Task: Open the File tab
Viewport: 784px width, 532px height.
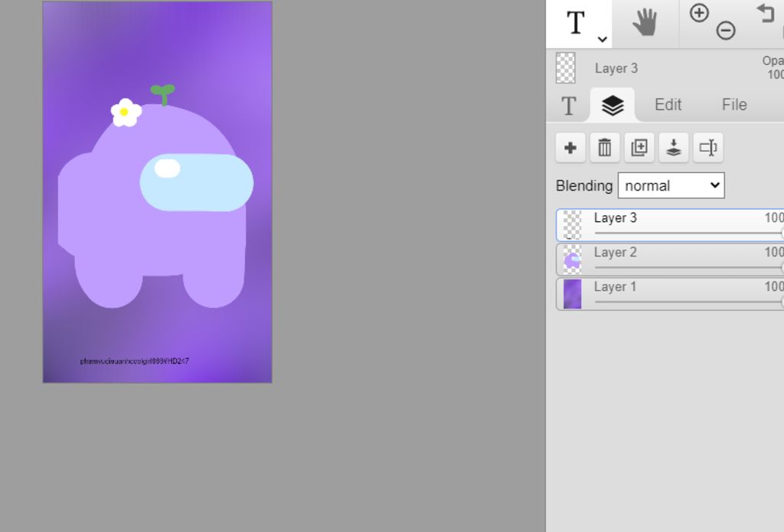Action: pyautogui.click(x=734, y=105)
